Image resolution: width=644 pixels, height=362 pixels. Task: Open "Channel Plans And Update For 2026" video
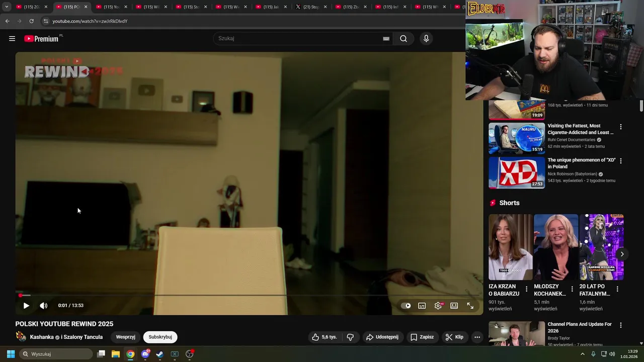(x=580, y=327)
